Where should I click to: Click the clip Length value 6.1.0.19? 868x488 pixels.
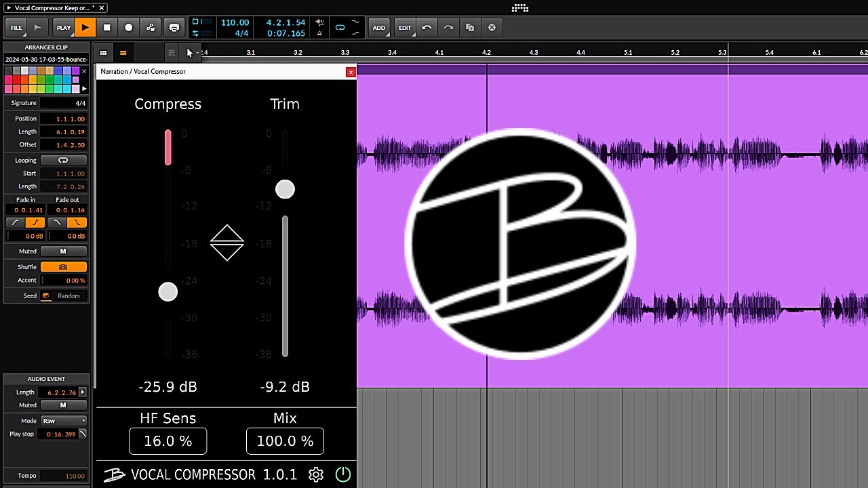[64, 131]
